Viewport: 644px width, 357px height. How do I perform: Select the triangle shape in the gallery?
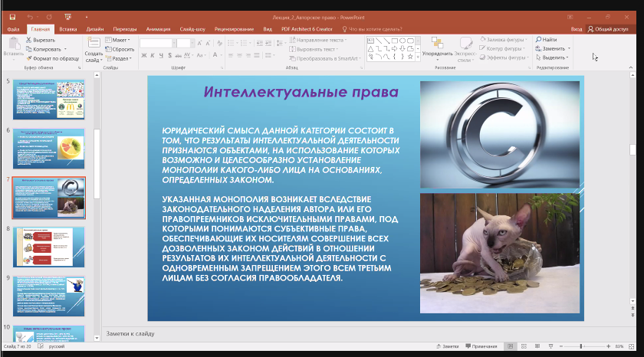(x=370, y=48)
